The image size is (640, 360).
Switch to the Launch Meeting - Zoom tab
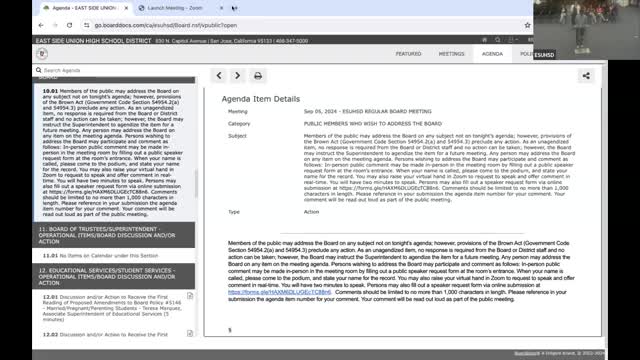175,8
